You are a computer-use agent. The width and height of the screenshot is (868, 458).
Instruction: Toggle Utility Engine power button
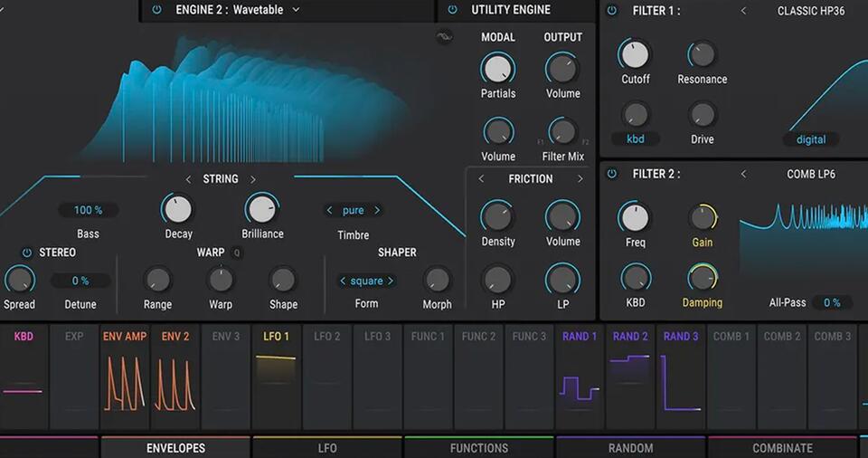click(x=452, y=9)
